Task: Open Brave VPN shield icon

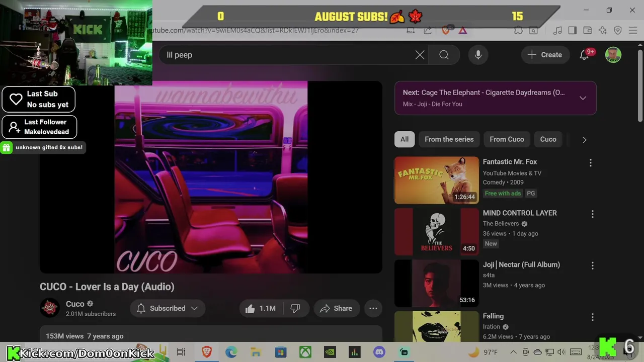Action: tap(618, 30)
